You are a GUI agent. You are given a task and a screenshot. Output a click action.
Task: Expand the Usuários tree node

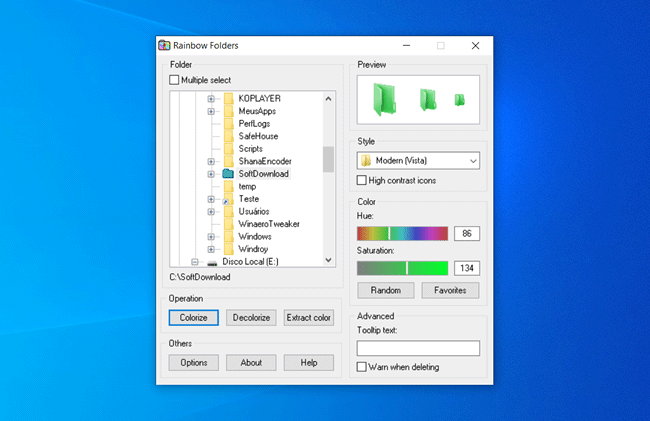[x=211, y=212]
